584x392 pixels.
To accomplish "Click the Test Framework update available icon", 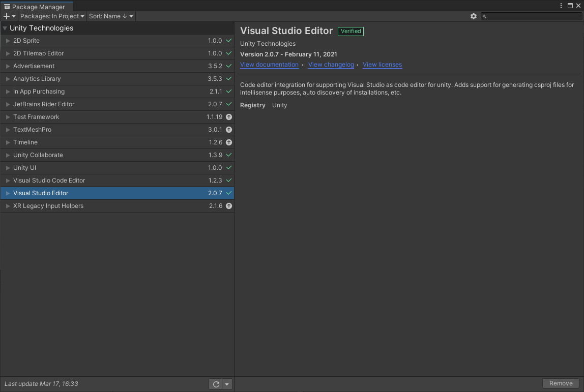I will [229, 117].
